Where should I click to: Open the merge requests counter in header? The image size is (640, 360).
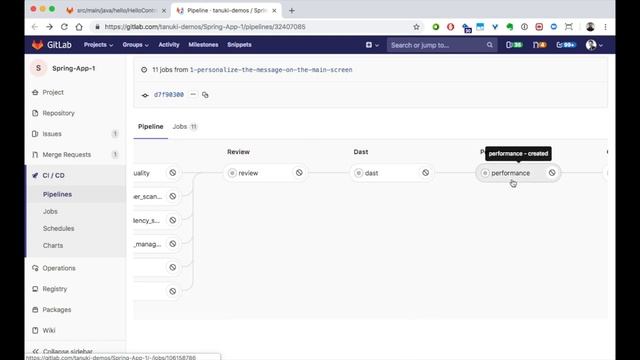(539, 45)
